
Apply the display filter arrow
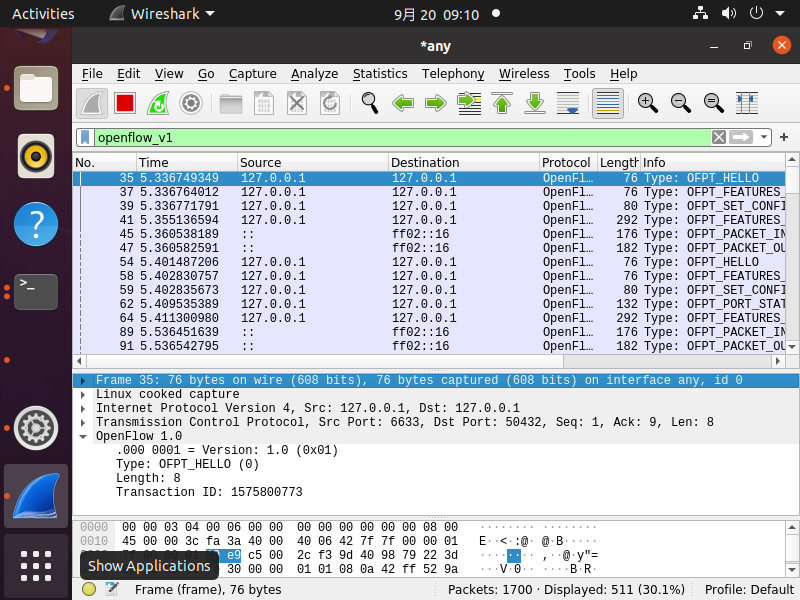click(x=741, y=137)
